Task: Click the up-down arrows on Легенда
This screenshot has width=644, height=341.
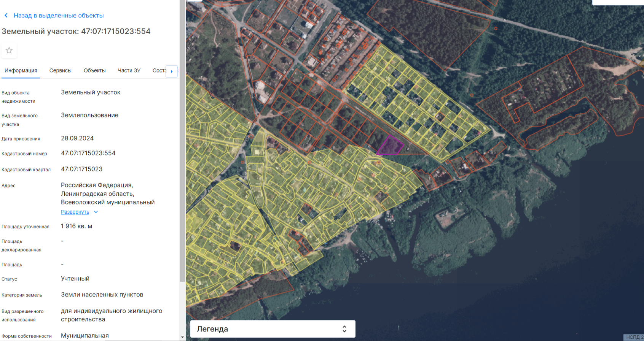Action: 344,329
